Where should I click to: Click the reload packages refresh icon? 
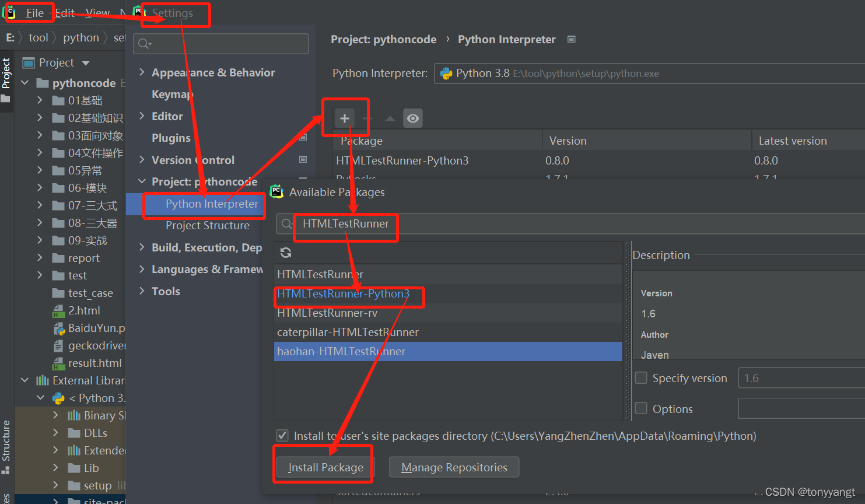pyautogui.click(x=286, y=253)
